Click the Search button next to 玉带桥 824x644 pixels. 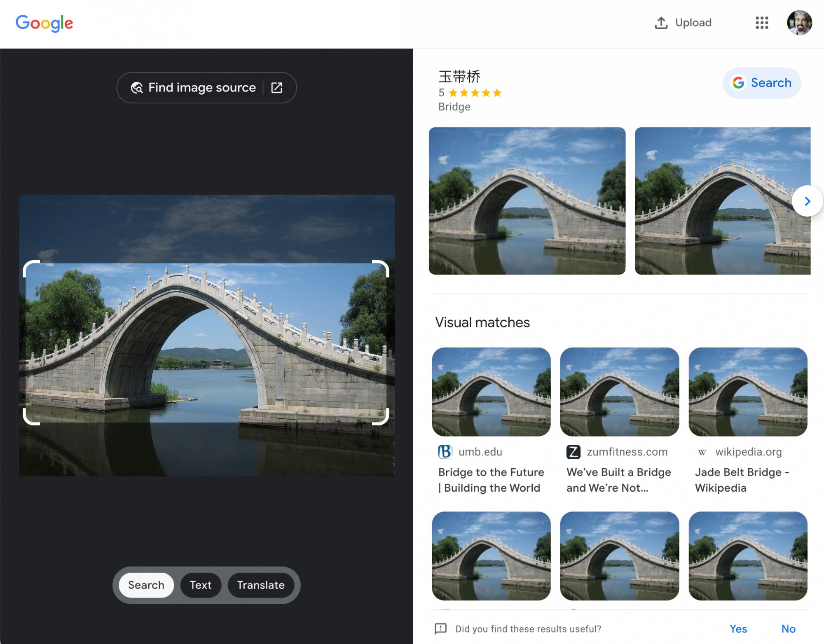pyautogui.click(x=762, y=83)
